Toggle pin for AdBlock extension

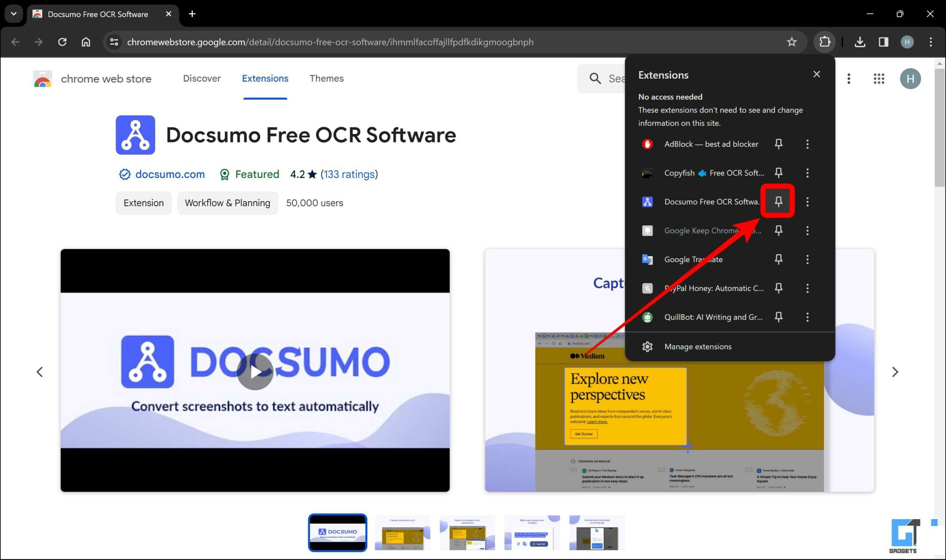click(779, 144)
